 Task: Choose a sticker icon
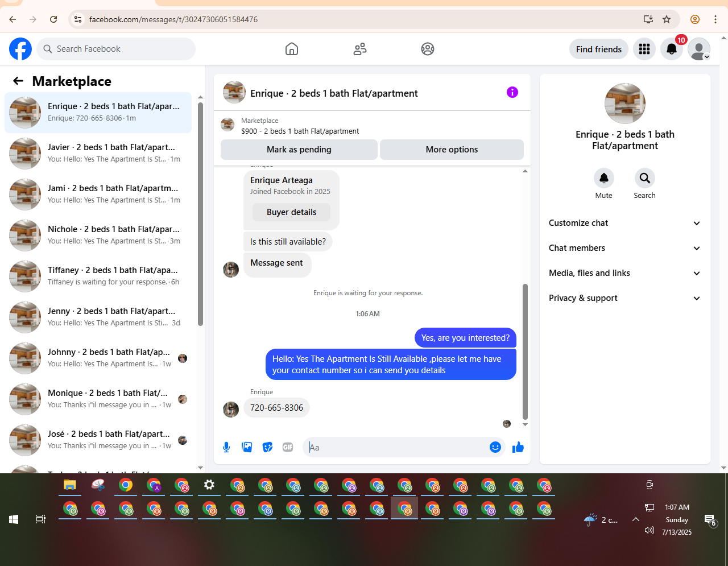tap(267, 447)
